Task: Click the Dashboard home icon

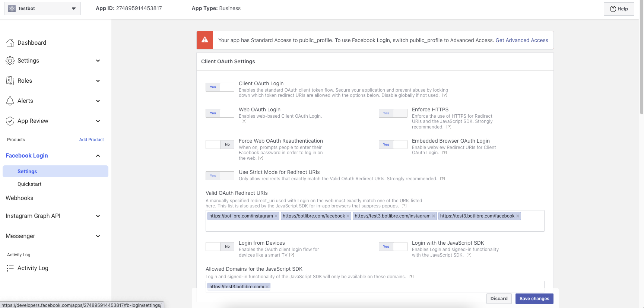Action: (10, 43)
